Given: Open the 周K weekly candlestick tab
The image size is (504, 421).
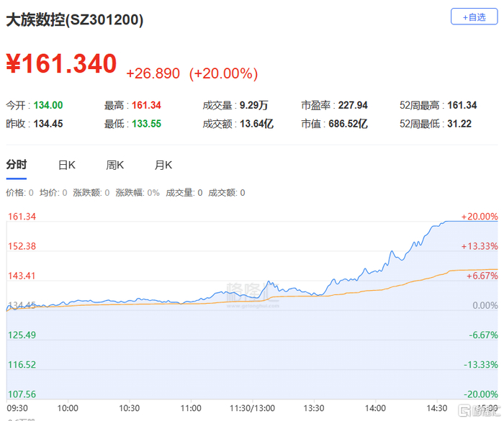Looking at the screenshot, I should point(115,166).
